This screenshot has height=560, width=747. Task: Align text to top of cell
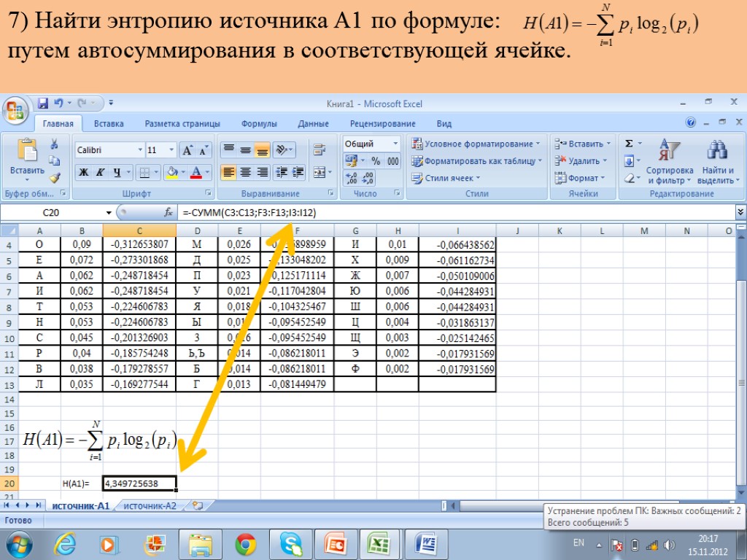point(228,150)
